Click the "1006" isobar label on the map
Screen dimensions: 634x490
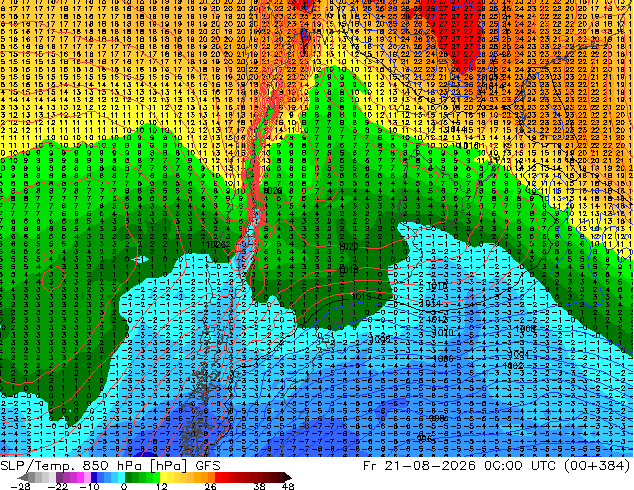(x=444, y=358)
